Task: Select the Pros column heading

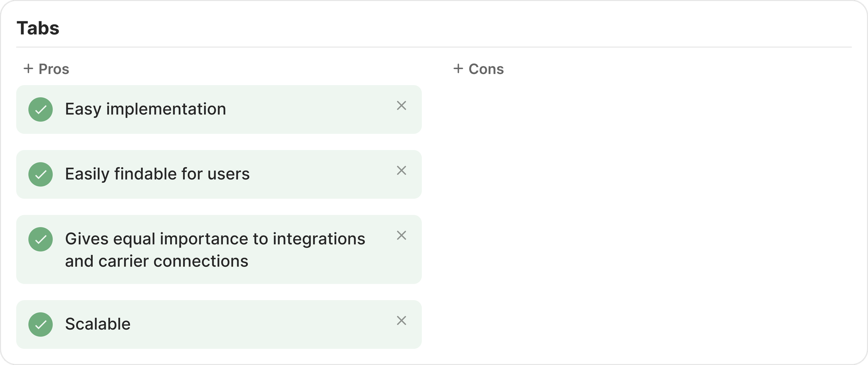Action: click(54, 69)
